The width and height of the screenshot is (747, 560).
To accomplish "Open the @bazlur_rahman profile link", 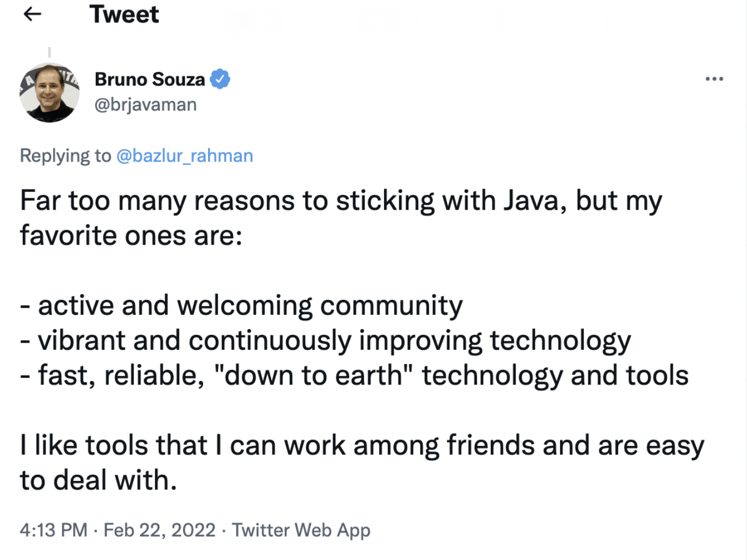I will [184, 155].
